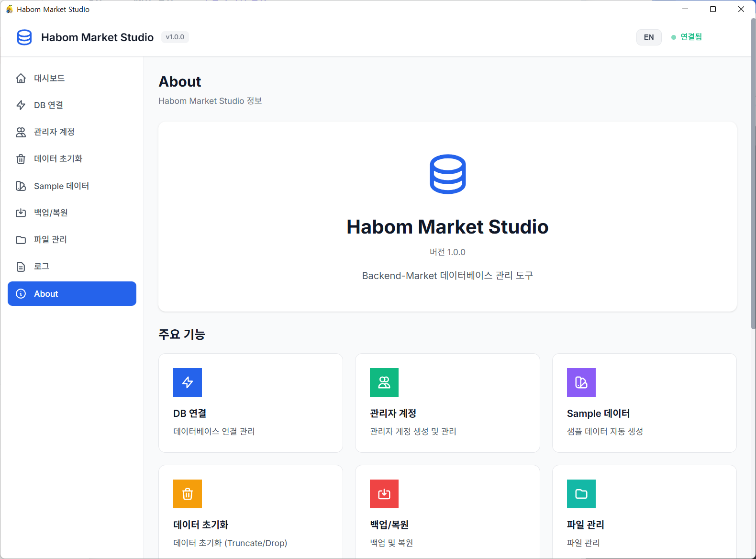Click the purple Sample 데이터 feature icon
The height and width of the screenshot is (559, 756).
pos(581,382)
